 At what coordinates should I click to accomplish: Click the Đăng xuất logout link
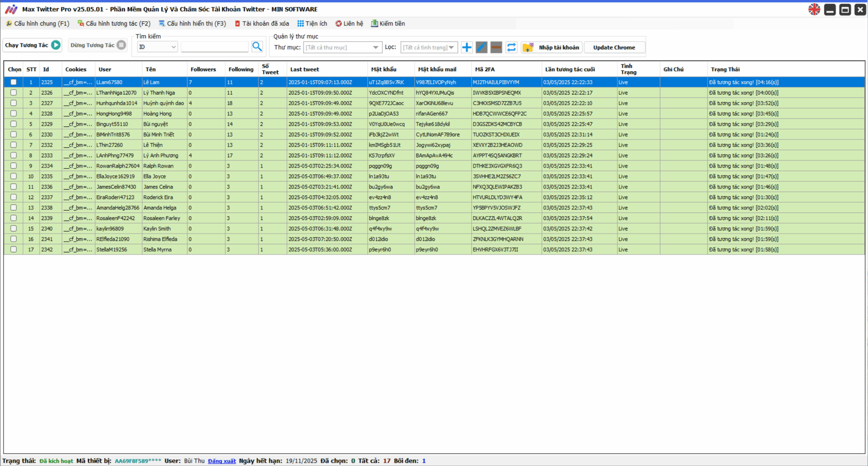(x=222, y=461)
